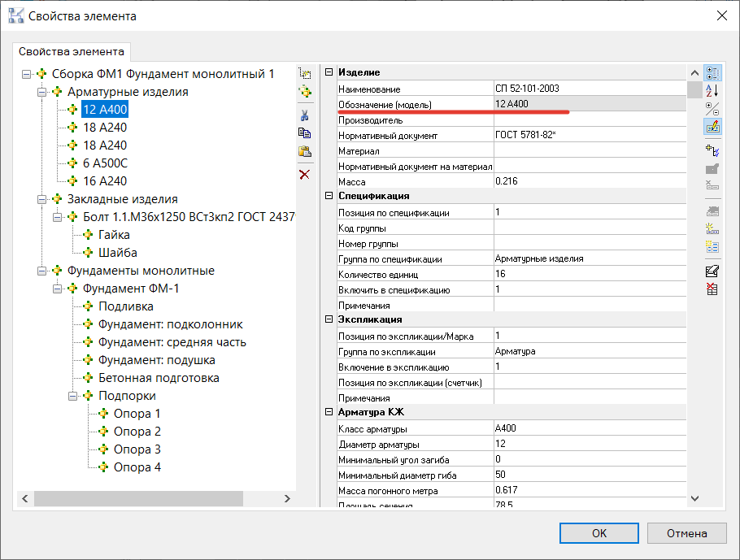Sort properties alphabetically with A-Z icon
Image resolution: width=740 pixels, height=560 pixels.
[712, 89]
